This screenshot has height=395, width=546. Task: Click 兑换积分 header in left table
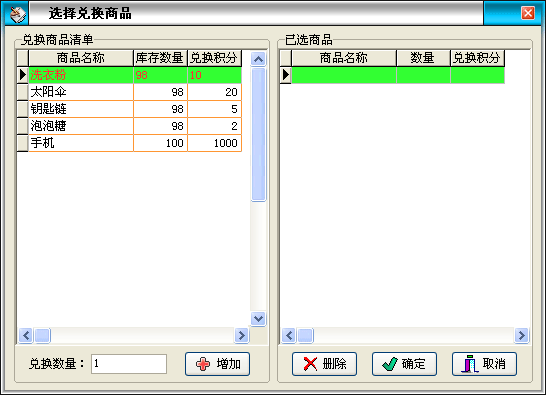[x=214, y=58]
